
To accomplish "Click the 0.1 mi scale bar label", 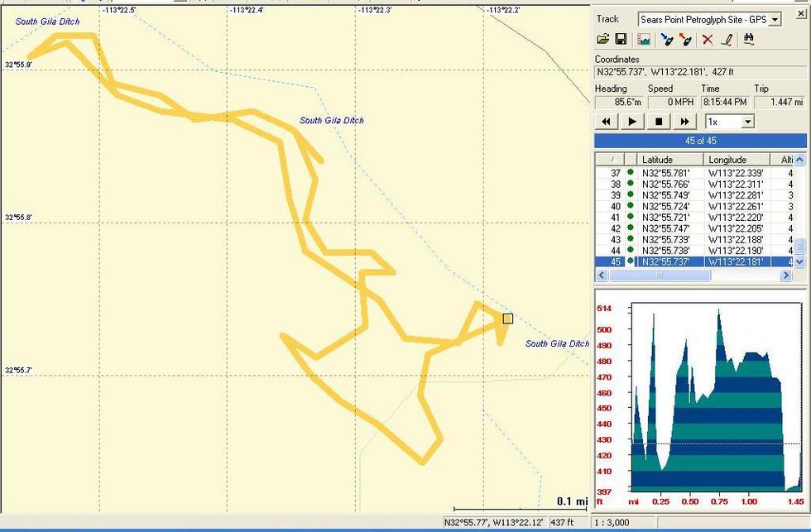I will click(x=572, y=501).
